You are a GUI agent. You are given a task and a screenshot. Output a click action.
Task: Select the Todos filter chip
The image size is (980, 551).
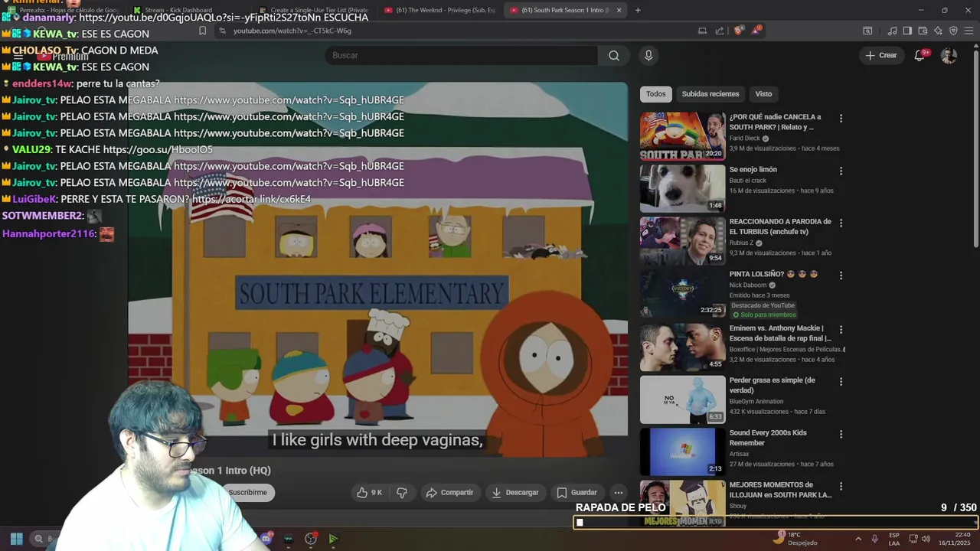click(656, 94)
